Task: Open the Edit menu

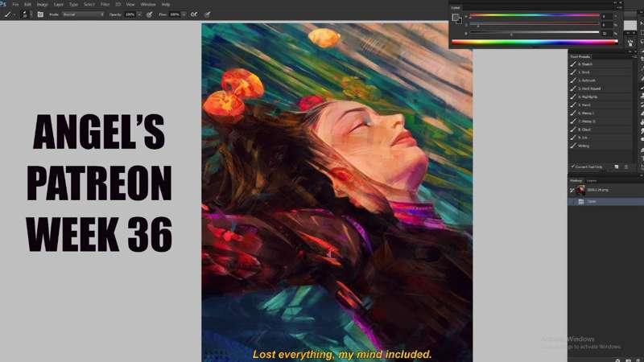Action: (27, 4)
